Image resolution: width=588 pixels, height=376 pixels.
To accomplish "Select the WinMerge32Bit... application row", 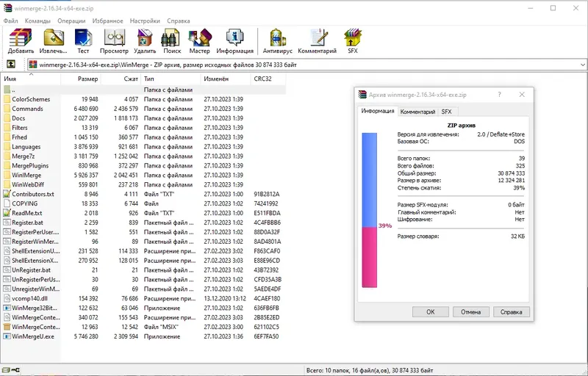I will pyautogui.click(x=143, y=308).
